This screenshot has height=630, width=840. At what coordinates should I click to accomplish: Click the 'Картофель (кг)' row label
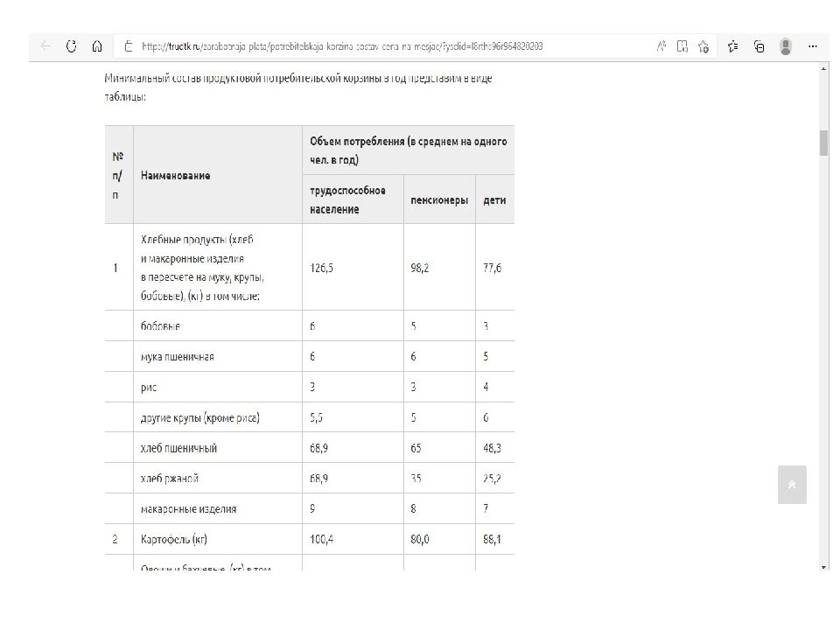tap(174, 540)
